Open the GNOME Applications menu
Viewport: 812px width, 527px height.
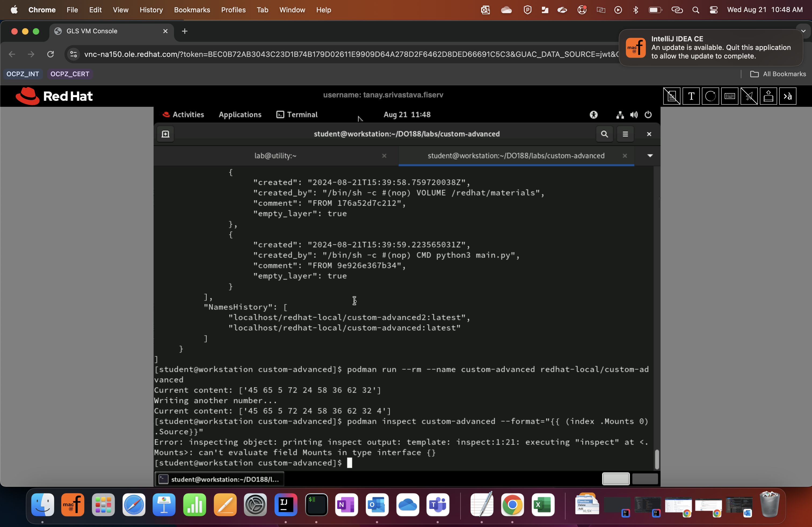(x=240, y=115)
